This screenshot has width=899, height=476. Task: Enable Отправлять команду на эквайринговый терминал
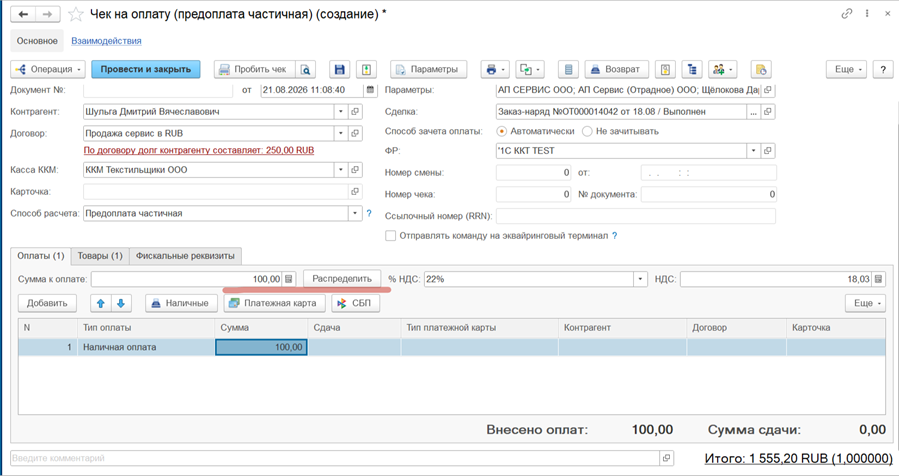pos(390,236)
